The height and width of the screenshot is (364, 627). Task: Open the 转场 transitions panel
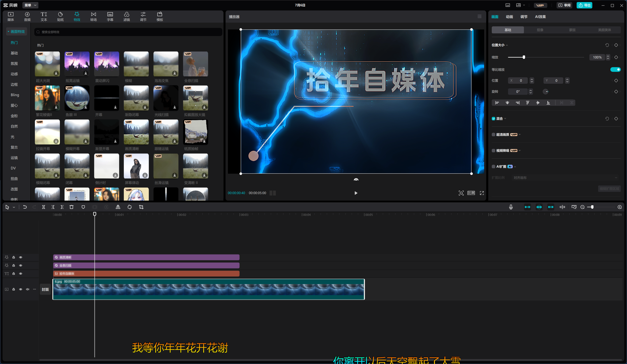94,17
